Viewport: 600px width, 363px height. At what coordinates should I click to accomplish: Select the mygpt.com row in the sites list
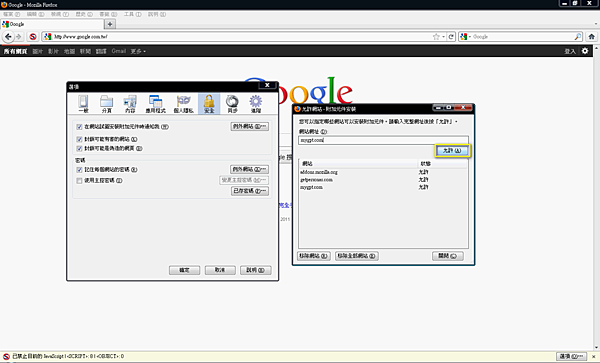(383, 187)
